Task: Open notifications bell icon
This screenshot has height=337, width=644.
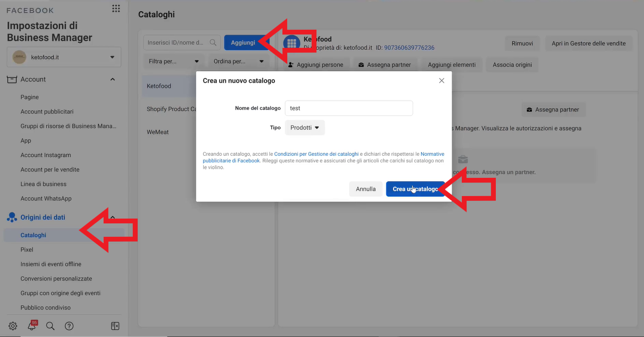Action: click(32, 326)
